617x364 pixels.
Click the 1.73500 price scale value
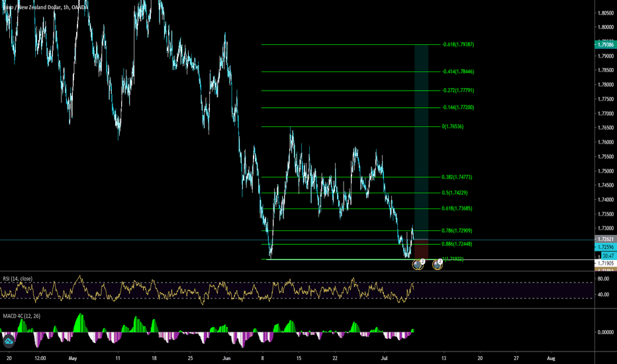(606, 214)
